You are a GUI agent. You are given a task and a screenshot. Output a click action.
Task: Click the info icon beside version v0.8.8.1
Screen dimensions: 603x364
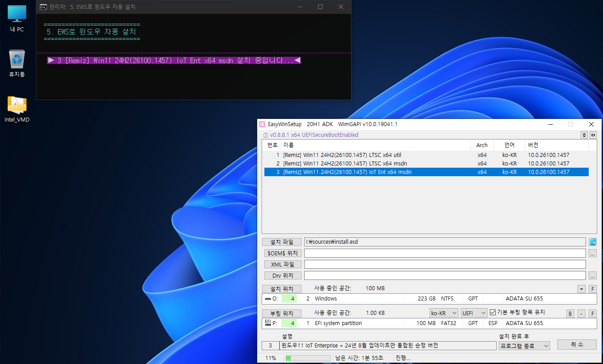tap(266, 135)
